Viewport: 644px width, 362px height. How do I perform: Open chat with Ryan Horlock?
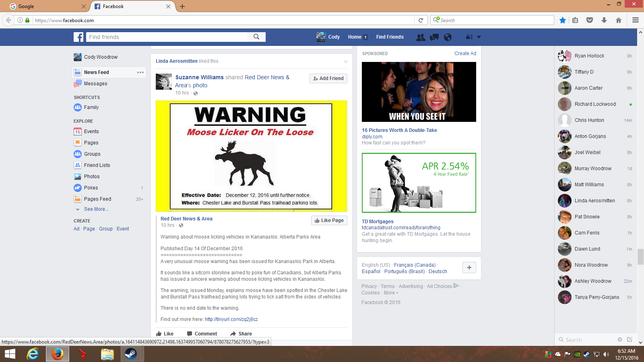coord(595,56)
